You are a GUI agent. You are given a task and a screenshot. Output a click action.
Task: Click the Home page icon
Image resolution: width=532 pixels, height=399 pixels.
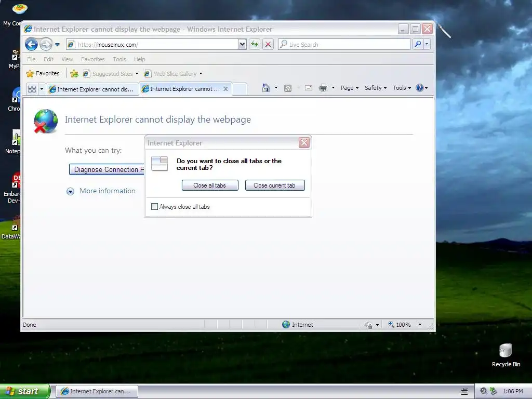(x=266, y=88)
